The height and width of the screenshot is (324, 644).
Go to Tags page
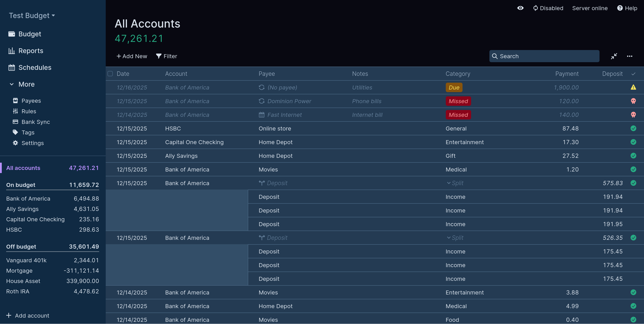tap(28, 132)
